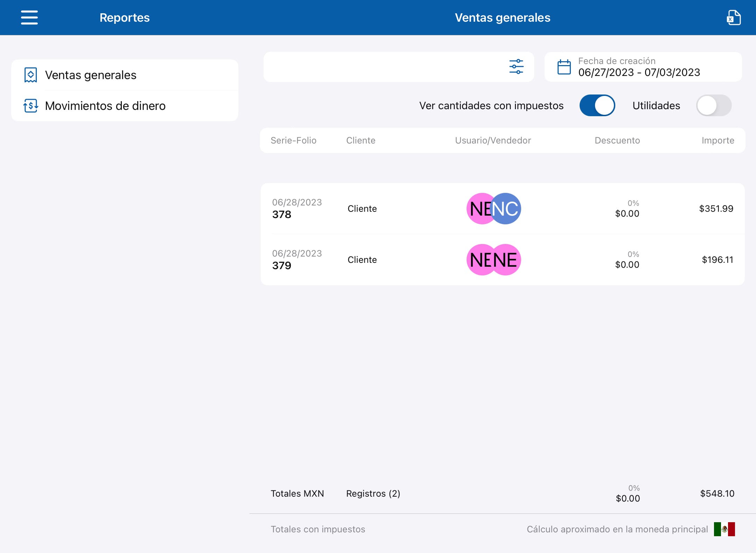Open sale folio 379
This screenshot has height=553, width=756.
click(x=503, y=260)
